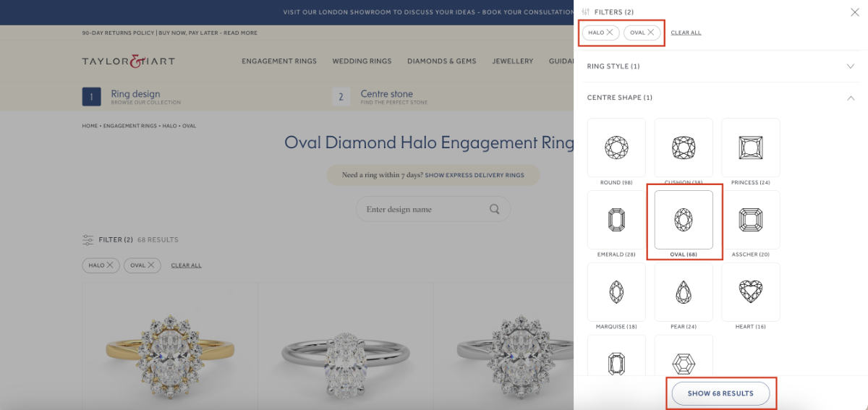Screen dimensions: 868x410
Task: Select the Round centre shape icon
Action: pyautogui.click(x=616, y=148)
